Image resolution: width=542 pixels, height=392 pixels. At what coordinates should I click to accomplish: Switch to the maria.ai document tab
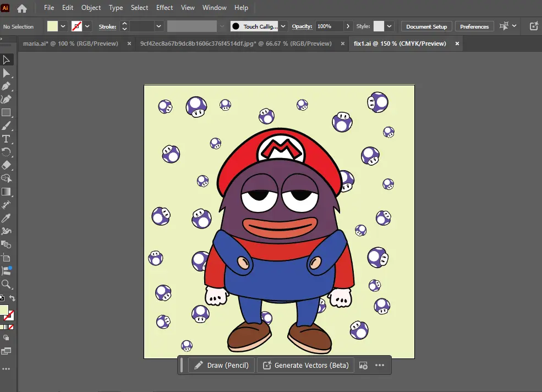70,43
